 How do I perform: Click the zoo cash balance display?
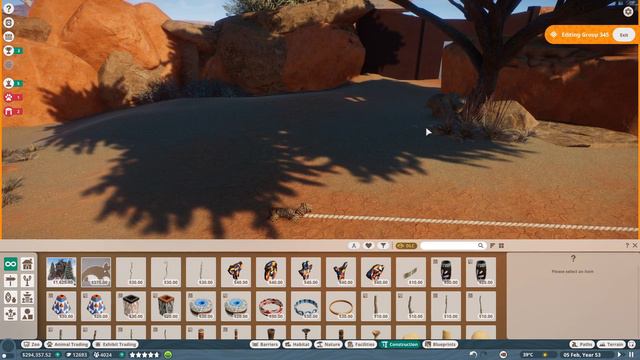click(x=37, y=355)
